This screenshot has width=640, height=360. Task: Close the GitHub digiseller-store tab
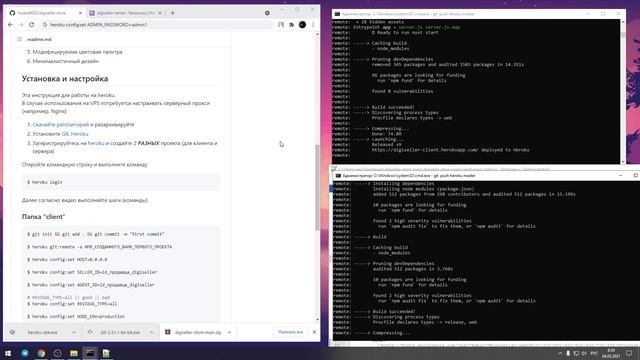coord(80,13)
